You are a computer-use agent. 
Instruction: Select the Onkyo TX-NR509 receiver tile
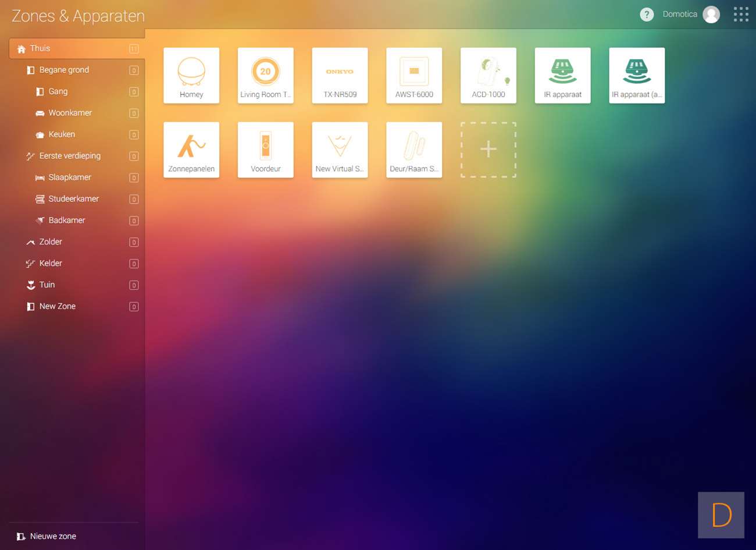coord(340,76)
